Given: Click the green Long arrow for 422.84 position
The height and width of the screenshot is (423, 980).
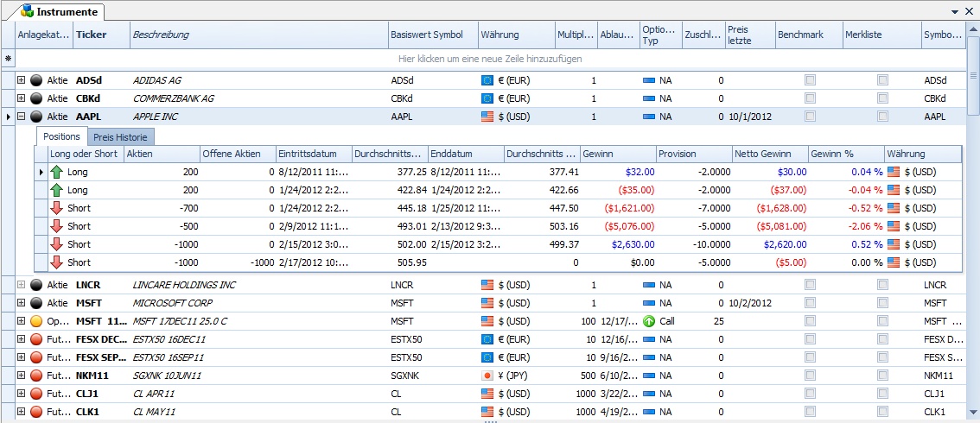Looking at the screenshot, I should pyautogui.click(x=58, y=190).
